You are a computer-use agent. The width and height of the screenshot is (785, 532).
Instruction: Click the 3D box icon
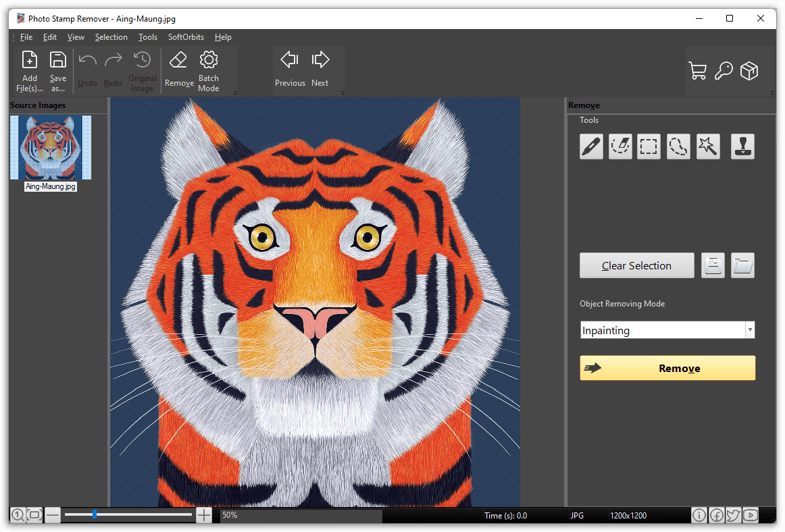coord(749,71)
